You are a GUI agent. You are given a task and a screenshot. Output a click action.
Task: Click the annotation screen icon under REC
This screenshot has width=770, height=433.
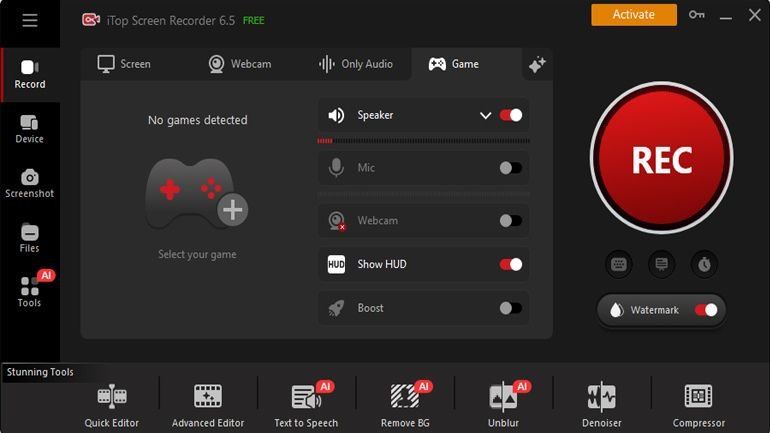tap(661, 265)
